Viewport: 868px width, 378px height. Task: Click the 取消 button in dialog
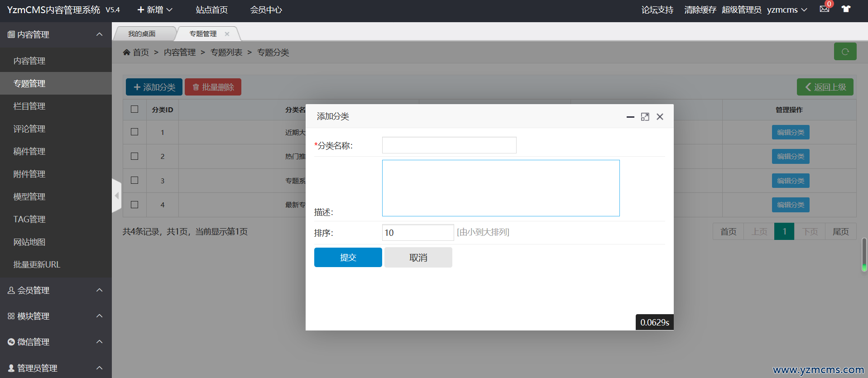[x=418, y=258]
